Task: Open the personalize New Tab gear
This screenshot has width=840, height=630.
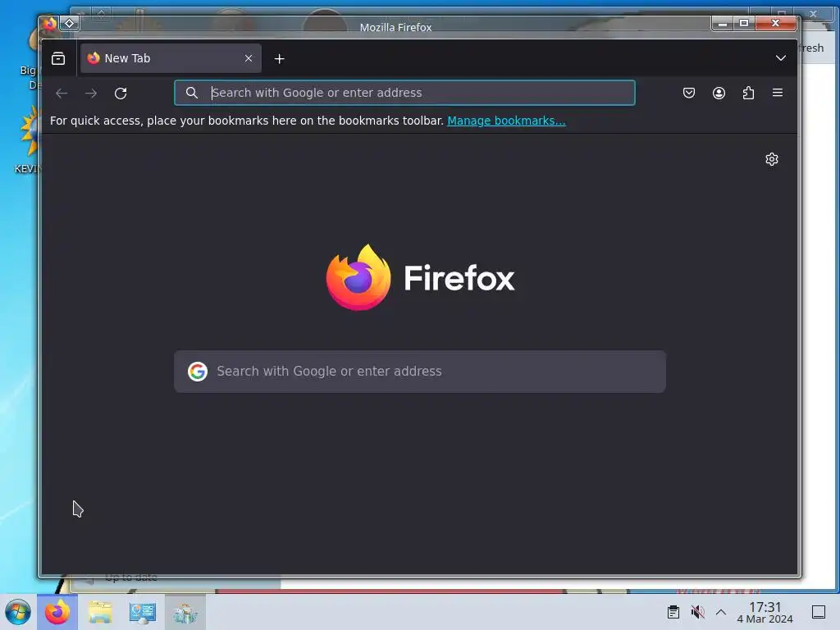Action: [x=771, y=159]
